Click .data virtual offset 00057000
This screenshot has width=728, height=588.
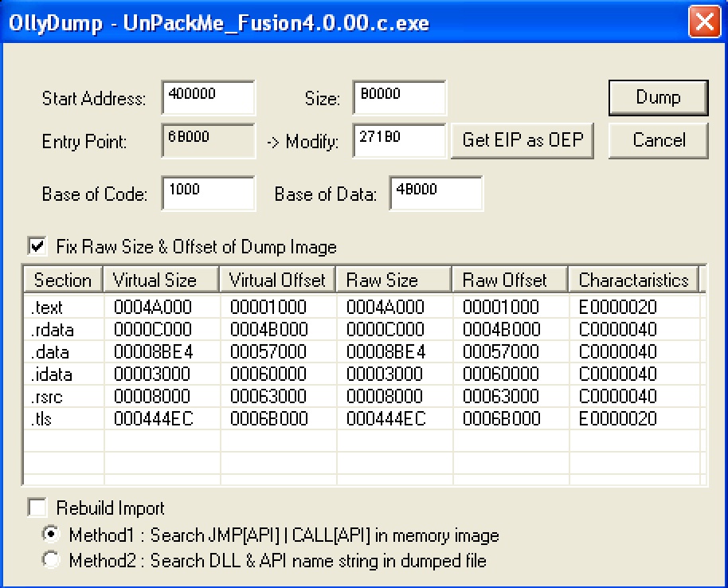tap(268, 351)
